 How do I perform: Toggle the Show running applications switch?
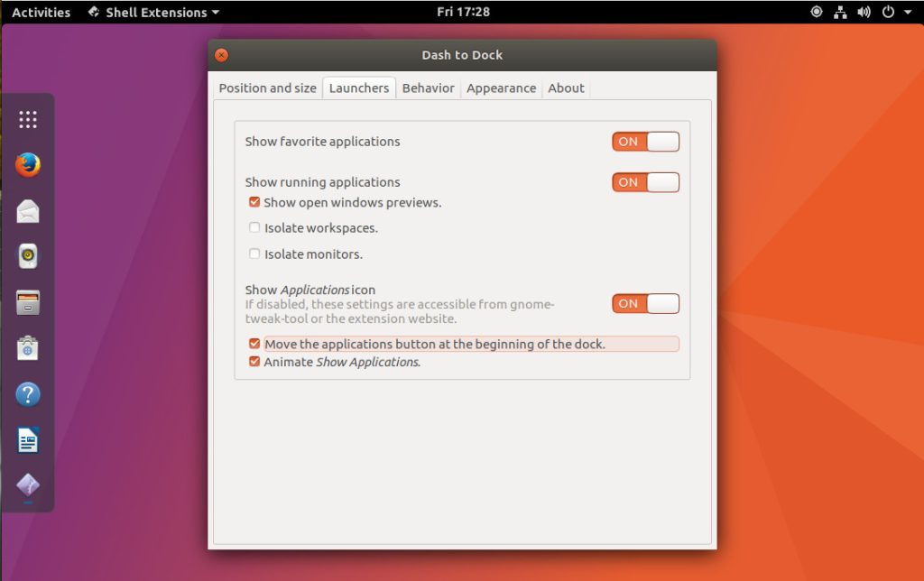(645, 182)
